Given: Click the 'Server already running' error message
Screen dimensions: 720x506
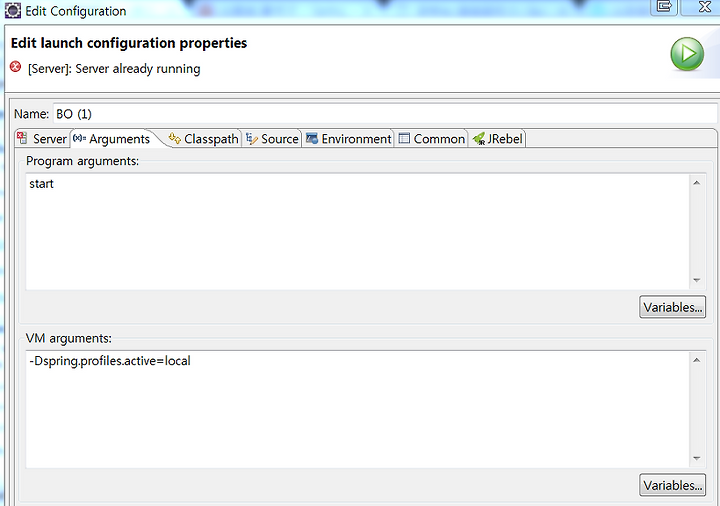Looking at the screenshot, I should coord(114,69).
